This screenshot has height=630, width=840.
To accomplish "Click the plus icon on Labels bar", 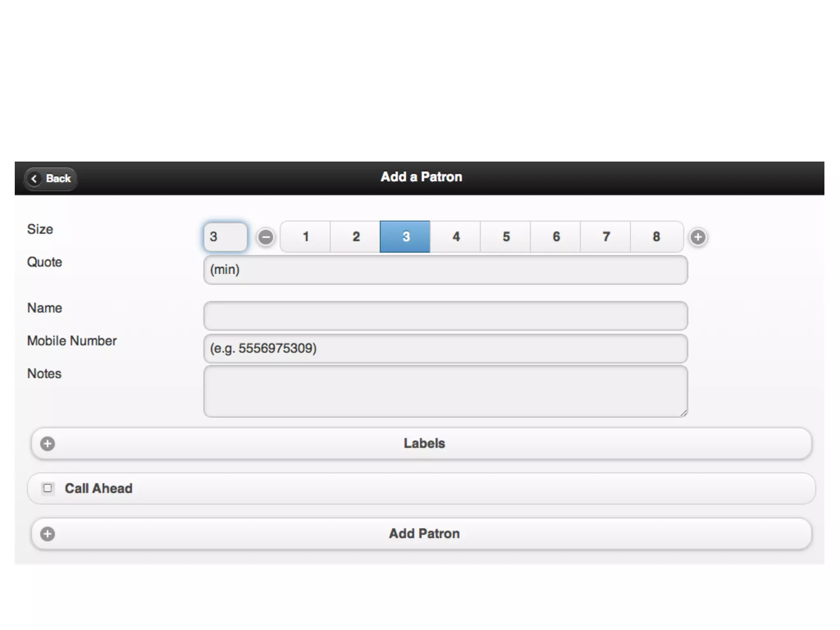I will [x=48, y=443].
